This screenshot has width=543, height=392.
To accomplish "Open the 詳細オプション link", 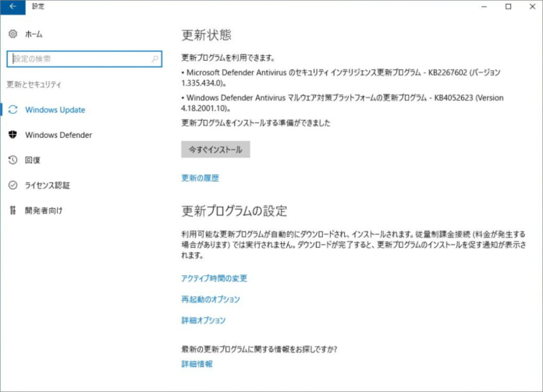I will pyautogui.click(x=203, y=320).
